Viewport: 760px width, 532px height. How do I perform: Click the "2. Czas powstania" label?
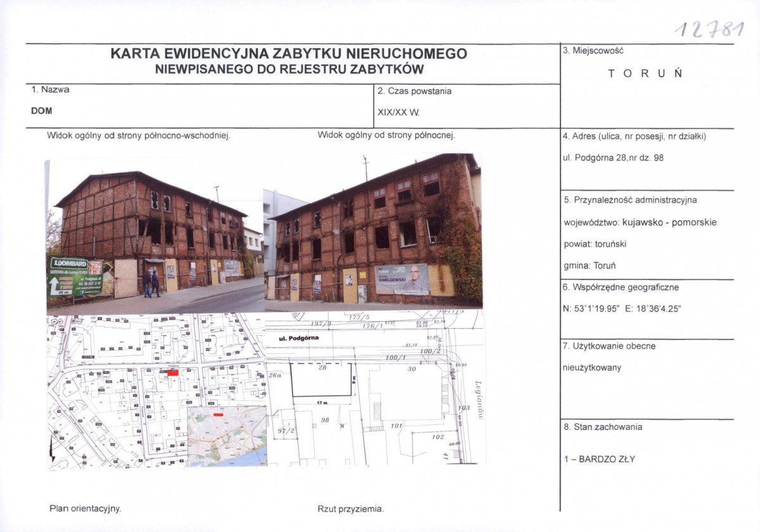click(414, 91)
